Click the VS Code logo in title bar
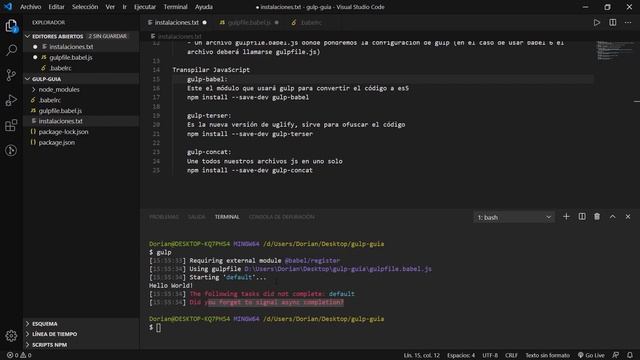Screen dimensions: 640x360 click(8, 7)
